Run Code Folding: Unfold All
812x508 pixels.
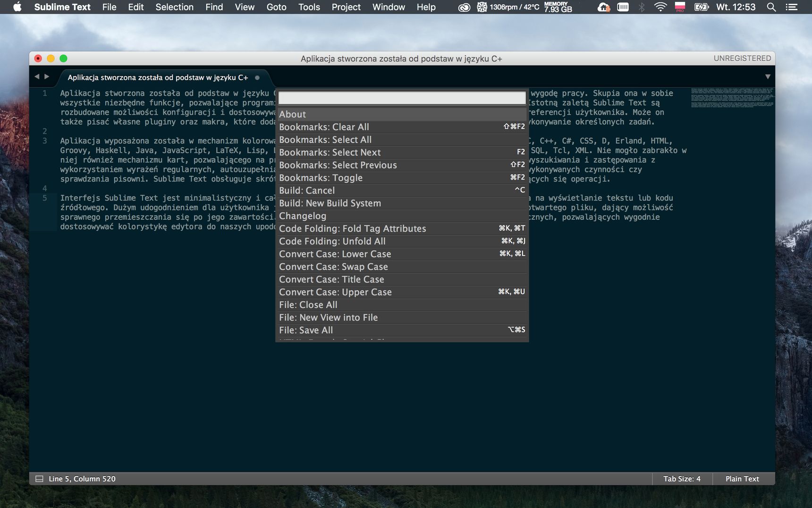pyautogui.click(x=402, y=242)
